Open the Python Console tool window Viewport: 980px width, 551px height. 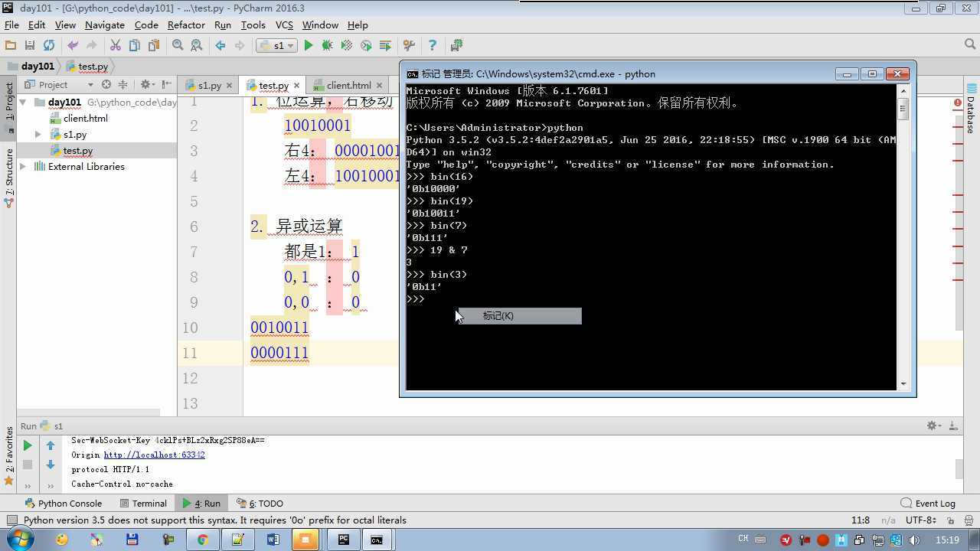click(x=63, y=503)
